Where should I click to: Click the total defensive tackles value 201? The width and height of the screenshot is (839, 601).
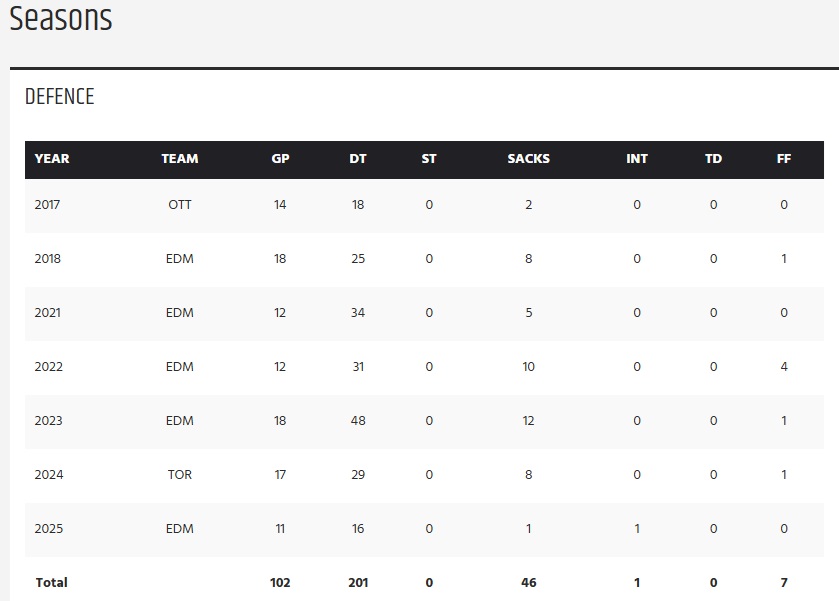pos(357,582)
